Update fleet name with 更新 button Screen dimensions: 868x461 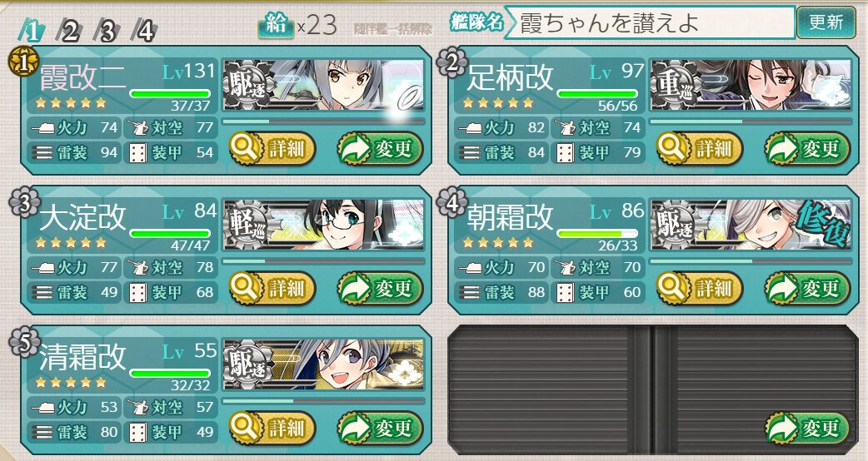click(826, 22)
